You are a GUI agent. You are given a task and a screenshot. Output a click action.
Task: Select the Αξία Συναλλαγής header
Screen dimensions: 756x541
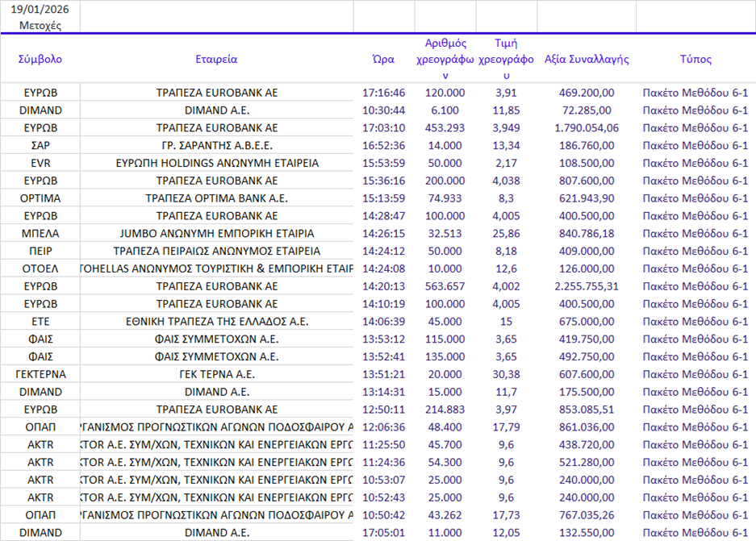587,59
